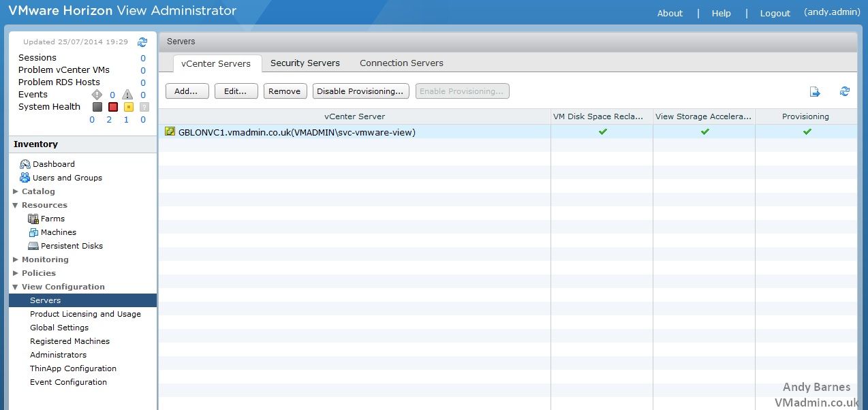Click the Problem RDS Hosts count
The width and height of the screenshot is (868, 410).
(x=143, y=83)
